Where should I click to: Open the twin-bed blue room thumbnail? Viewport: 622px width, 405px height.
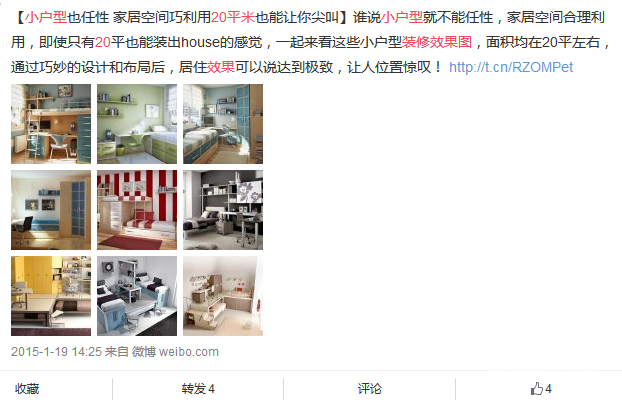(x=137, y=296)
